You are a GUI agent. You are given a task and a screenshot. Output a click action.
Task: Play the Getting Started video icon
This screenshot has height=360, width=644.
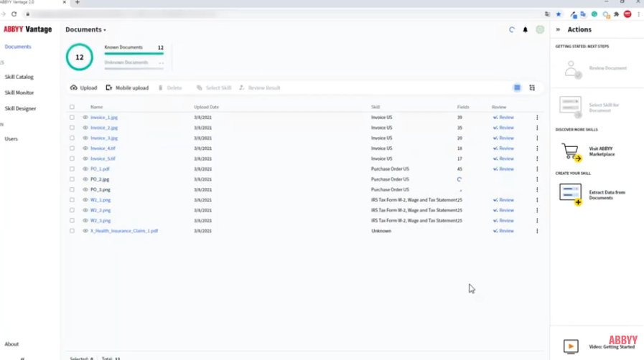(x=571, y=346)
